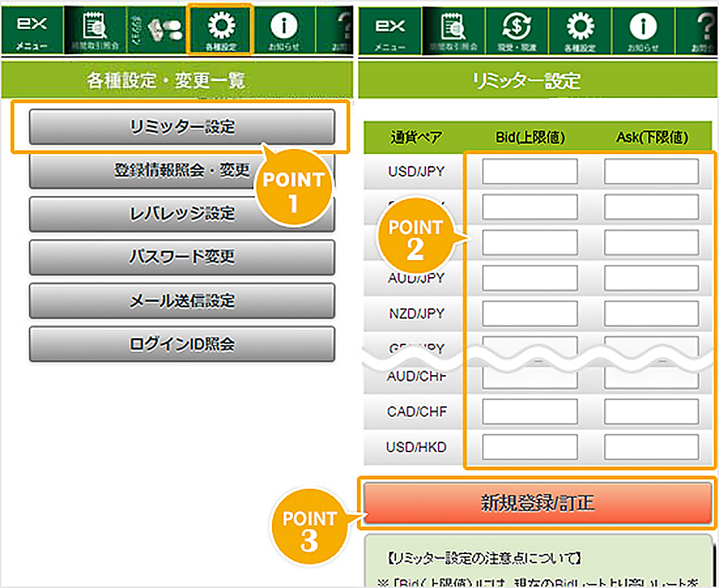The width and height of the screenshot is (719, 588).
Task: Open the ex メニュー on the right panel
Action: 391,29
